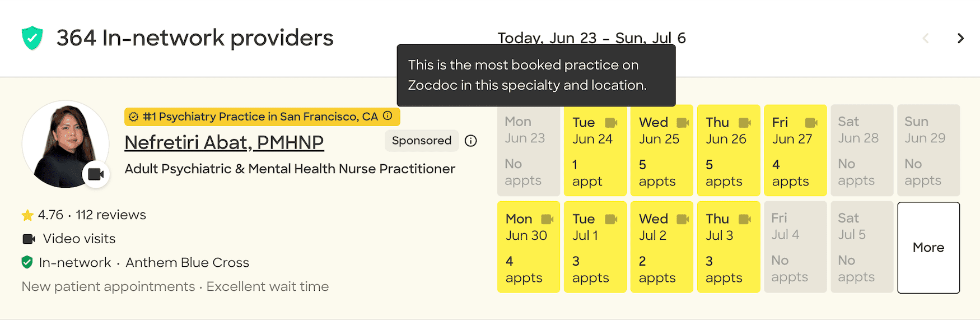Viewport: 980px width, 334px height.
Task: Click the camera icon on Tue Jun 24 tile
Action: click(x=610, y=122)
